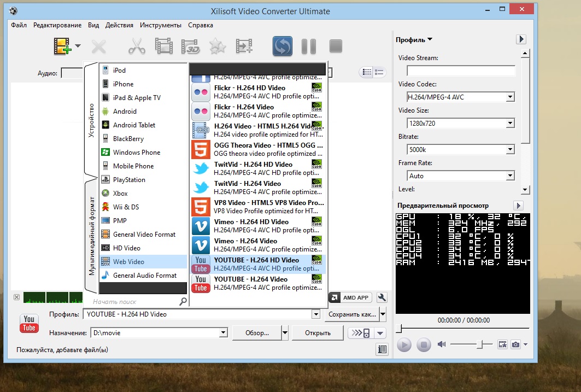The height and width of the screenshot is (392, 581).
Task: Switch to the list view toggle
Action: pos(367,72)
